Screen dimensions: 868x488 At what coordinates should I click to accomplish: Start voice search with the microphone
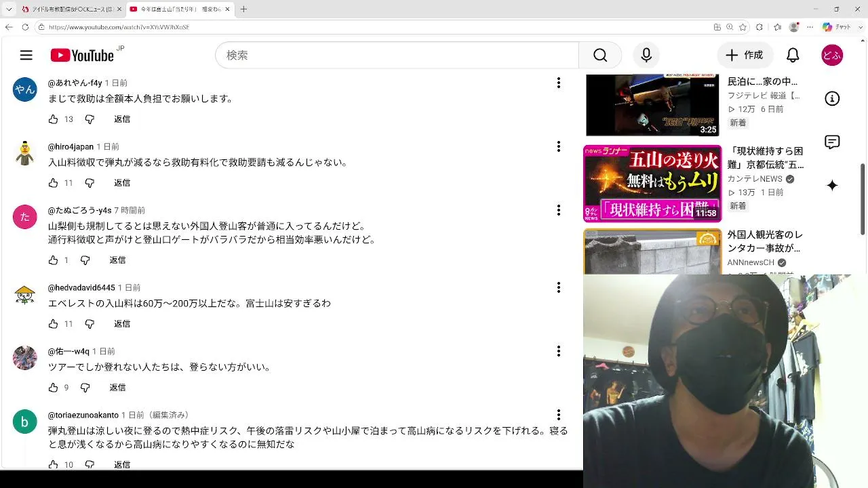coord(646,56)
